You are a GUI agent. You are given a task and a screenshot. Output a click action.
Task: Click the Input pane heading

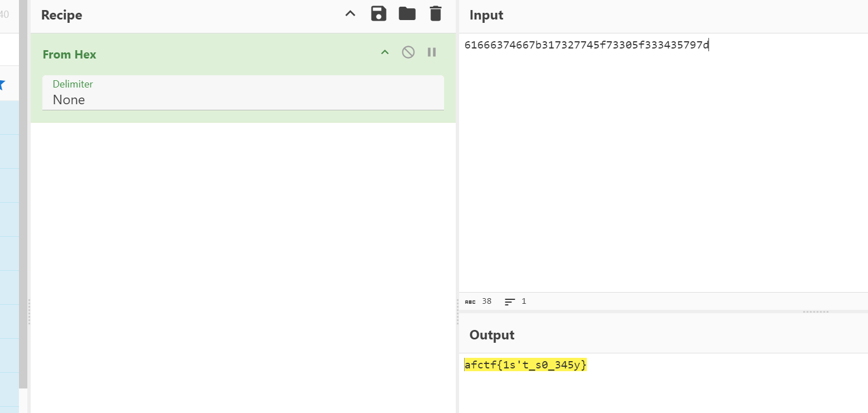(486, 15)
